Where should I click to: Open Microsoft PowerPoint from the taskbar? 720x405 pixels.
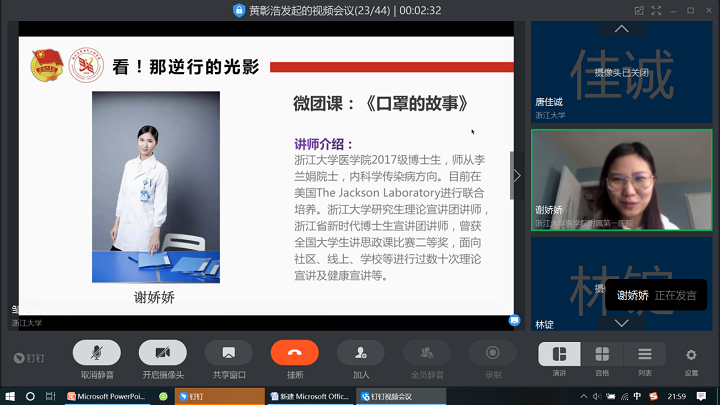pyautogui.click(x=107, y=396)
